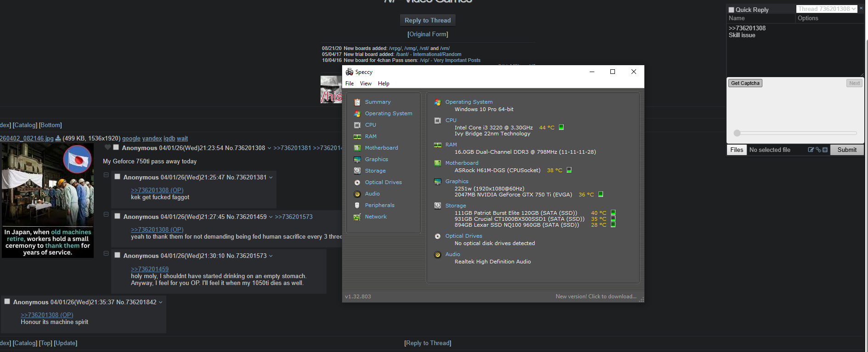Collapse reply No.736201381 with its minus box

[106, 175]
